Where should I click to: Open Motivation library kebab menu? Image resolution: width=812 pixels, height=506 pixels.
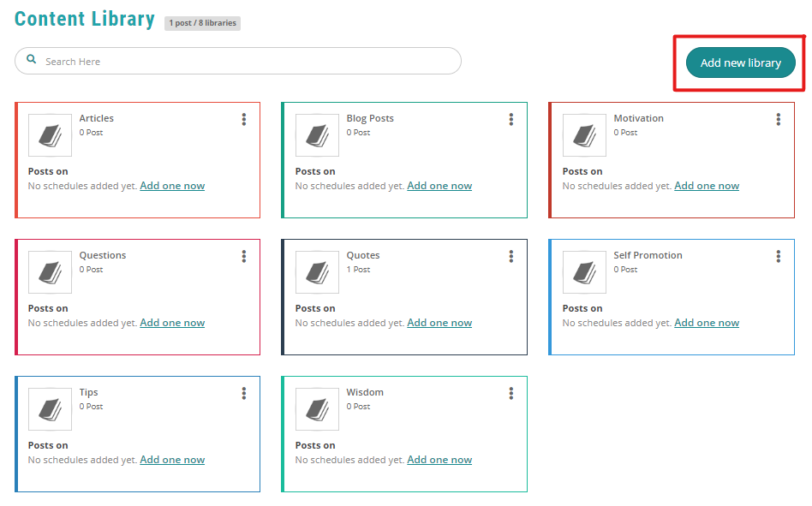(779, 120)
